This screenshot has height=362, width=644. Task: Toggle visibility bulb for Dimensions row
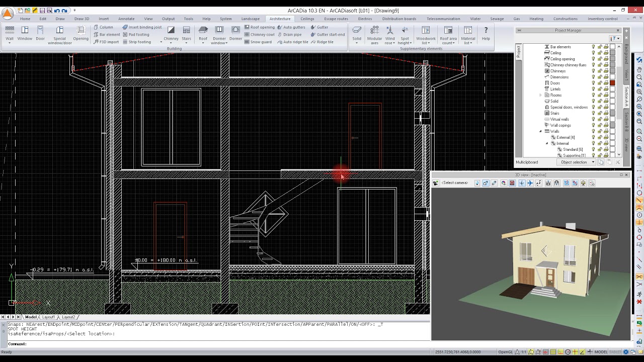[x=593, y=77]
